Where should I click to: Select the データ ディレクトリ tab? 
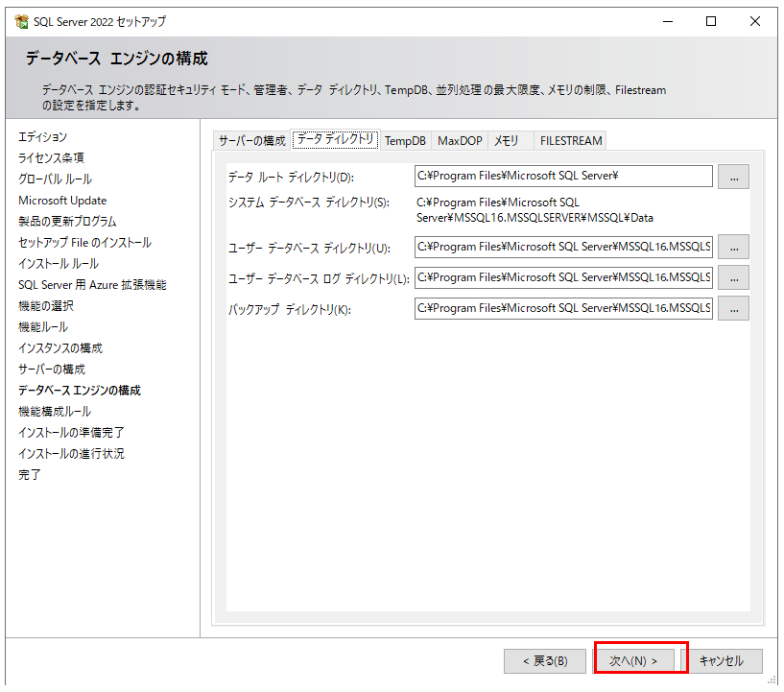[335, 140]
